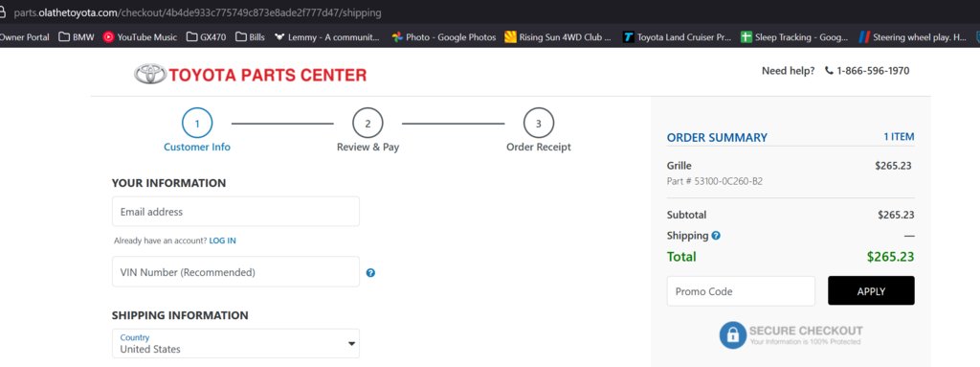This screenshot has height=367, width=980.
Task: Click the APPLY promo button
Action: (871, 290)
